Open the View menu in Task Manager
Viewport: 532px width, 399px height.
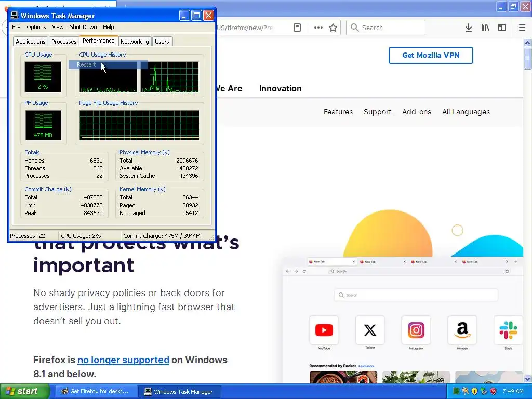[58, 27]
